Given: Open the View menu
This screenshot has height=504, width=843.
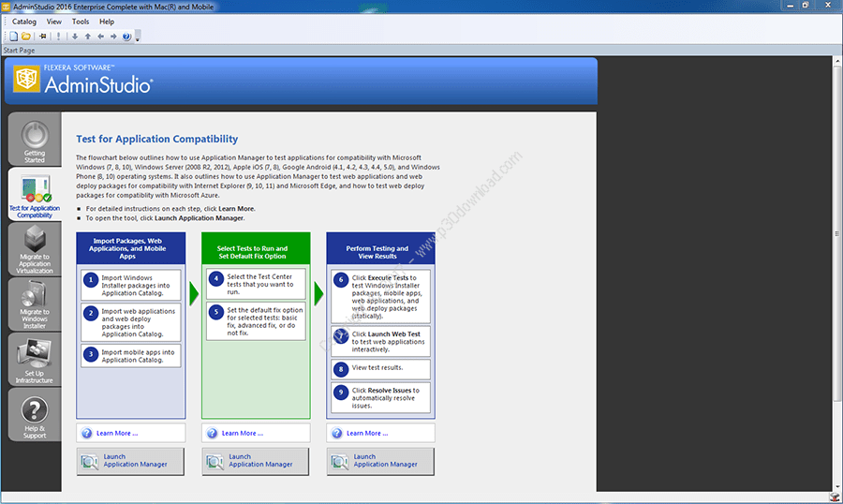Looking at the screenshot, I should [53, 22].
